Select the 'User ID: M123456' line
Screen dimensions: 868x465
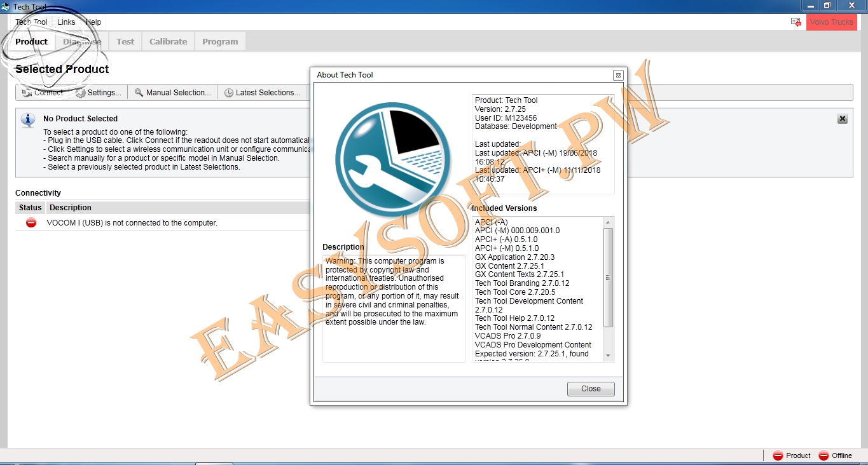[506, 118]
